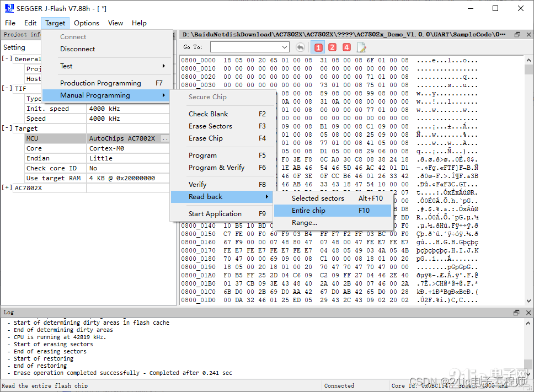This screenshot has height=392, width=534.
Task: Open the Target menu
Action: tap(55, 23)
